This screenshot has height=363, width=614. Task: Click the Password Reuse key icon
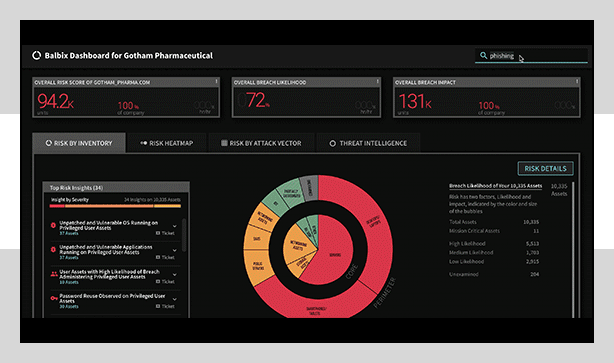[54, 298]
